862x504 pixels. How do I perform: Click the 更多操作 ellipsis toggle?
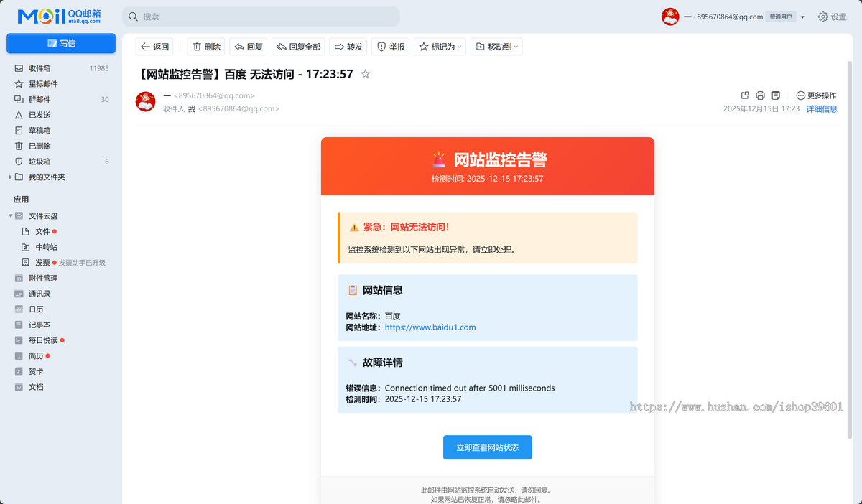click(800, 95)
